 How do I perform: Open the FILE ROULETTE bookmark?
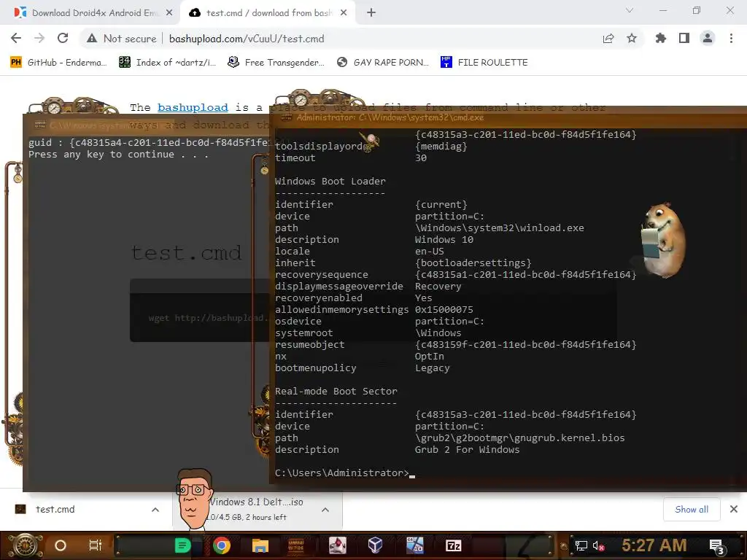click(x=484, y=63)
